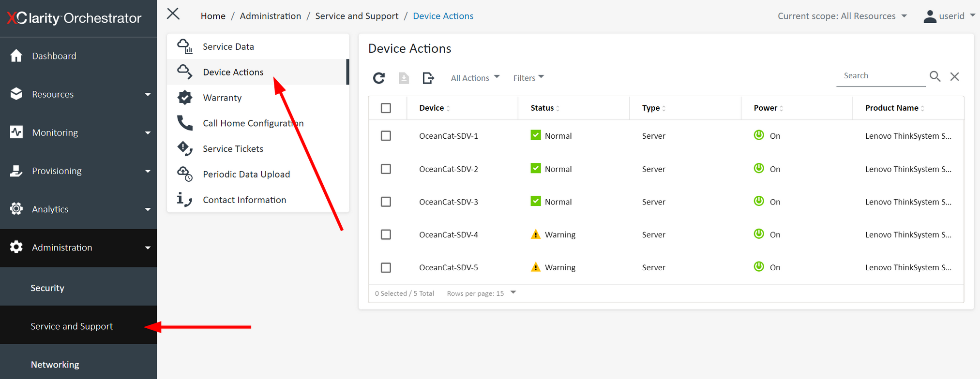
Task: Click the Periodic Data Upload icon
Action: [x=185, y=174]
